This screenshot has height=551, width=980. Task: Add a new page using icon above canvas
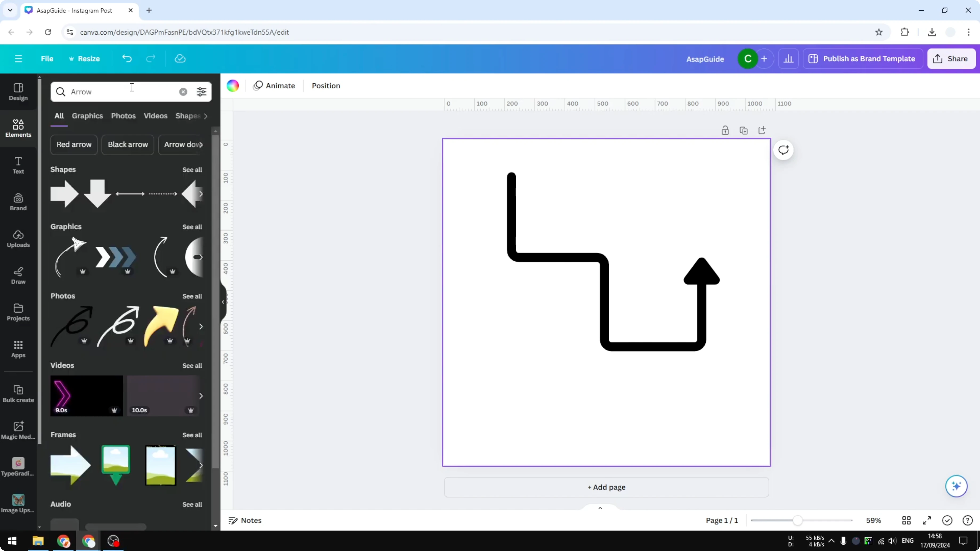[762, 130]
